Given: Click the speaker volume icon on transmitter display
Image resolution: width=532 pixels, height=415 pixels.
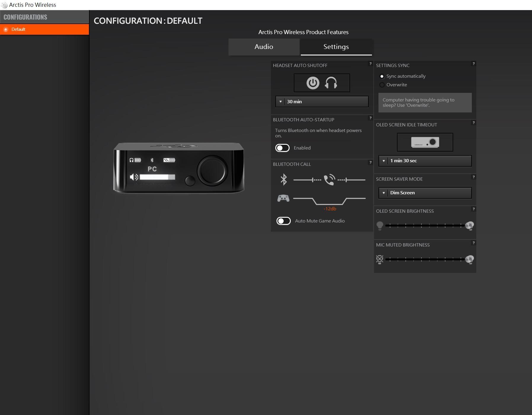Looking at the screenshot, I should [x=134, y=177].
